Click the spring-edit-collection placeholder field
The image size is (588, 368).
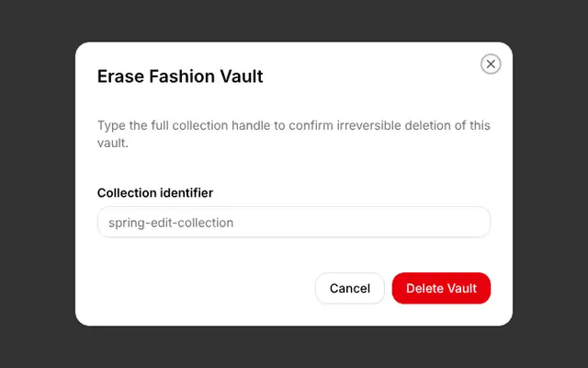294,223
